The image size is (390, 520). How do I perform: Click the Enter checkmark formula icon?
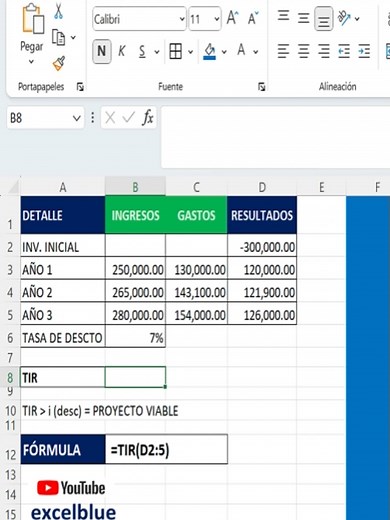coord(128,117)
